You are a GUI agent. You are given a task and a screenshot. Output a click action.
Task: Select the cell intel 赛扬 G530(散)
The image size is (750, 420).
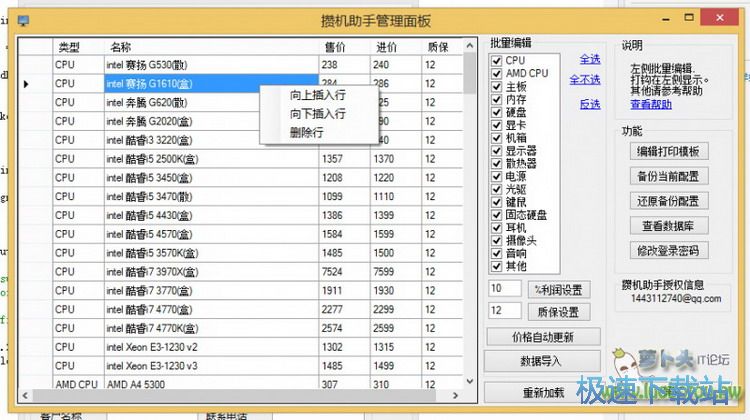coord(211,65)
